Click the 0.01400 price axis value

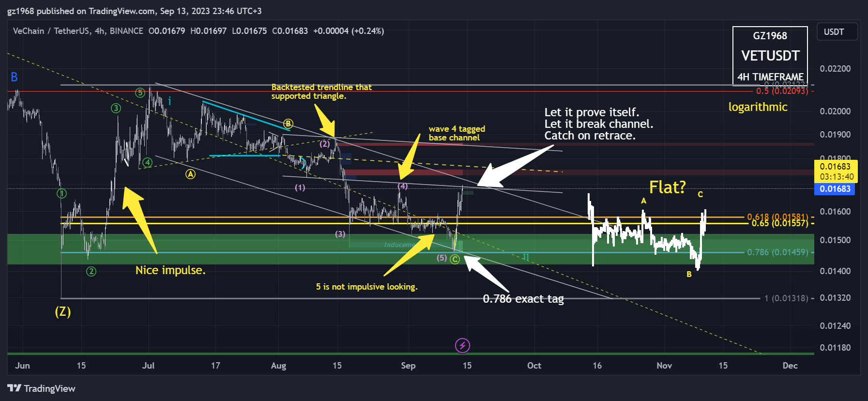[835, 271]
